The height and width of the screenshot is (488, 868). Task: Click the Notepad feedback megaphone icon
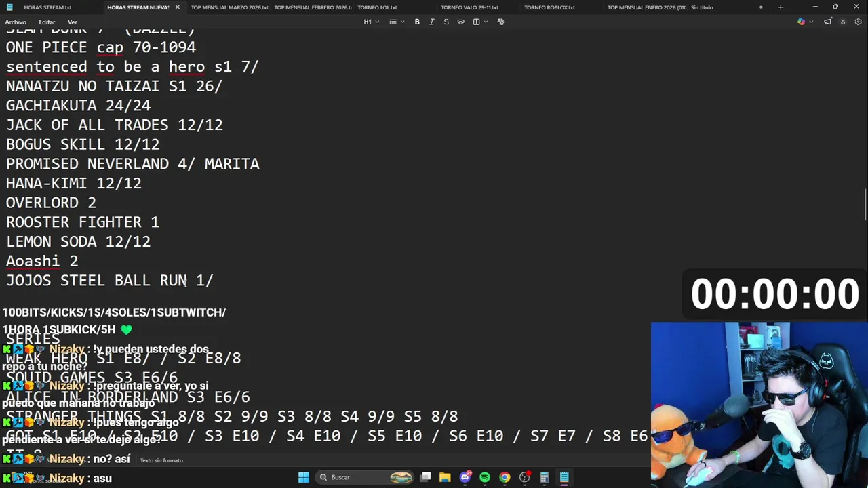827,22
